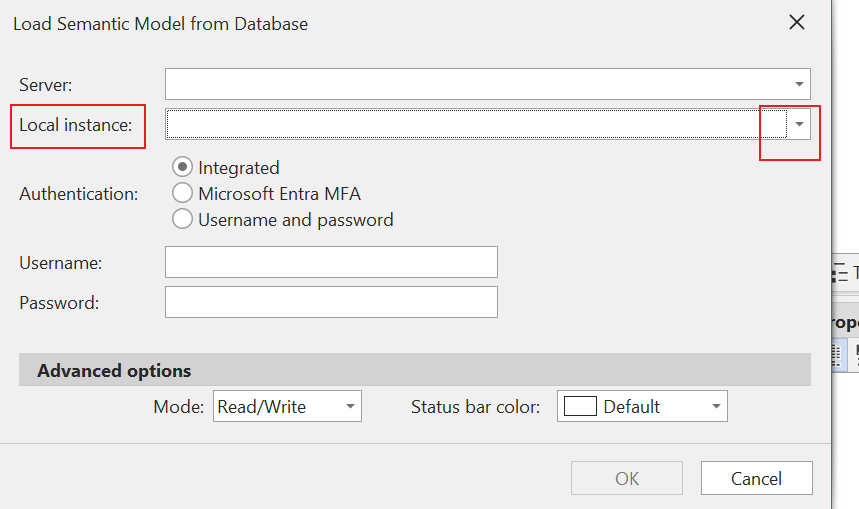Choose Microsoft Entra MFA authentication
The height and width of the screenshot is (509, 859).
[x=183, y=194]
